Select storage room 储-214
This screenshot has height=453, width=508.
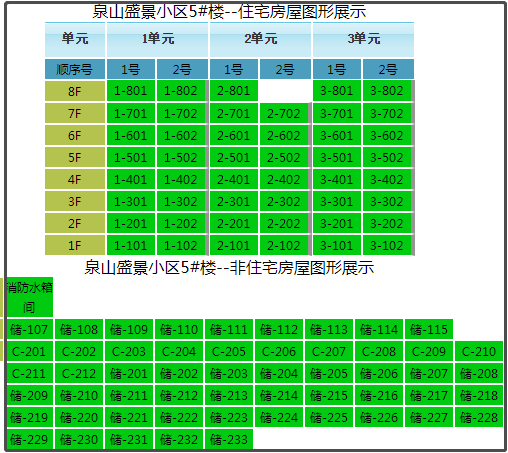(279, 395)
